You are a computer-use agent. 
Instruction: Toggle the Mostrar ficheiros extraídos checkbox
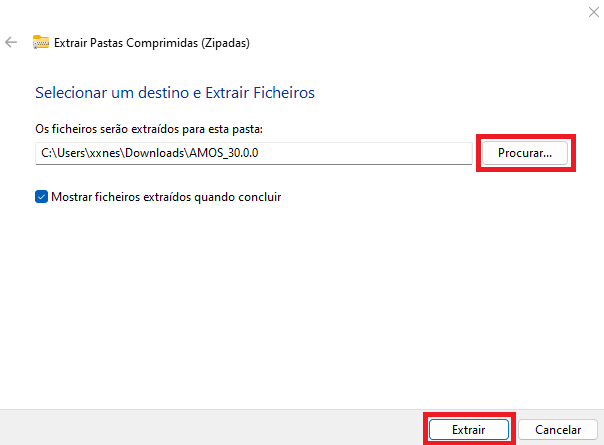click(x=41, y=197)
